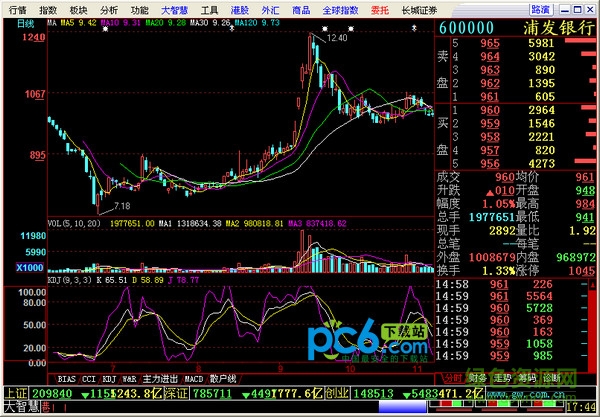This screenshot has height=417, width=600.
Task: Switch the indicator to MACD
Action: coord(194,379)
